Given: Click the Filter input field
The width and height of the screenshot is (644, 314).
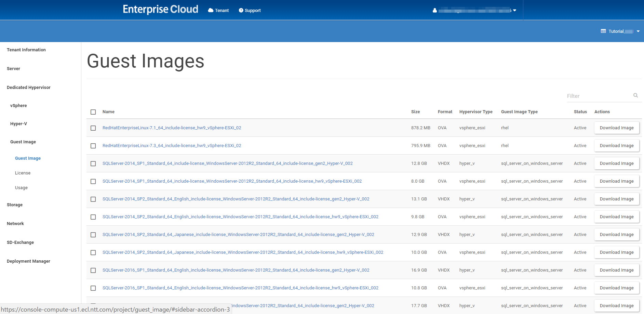Looking at the screenshot, I should [x=598, y=96].
